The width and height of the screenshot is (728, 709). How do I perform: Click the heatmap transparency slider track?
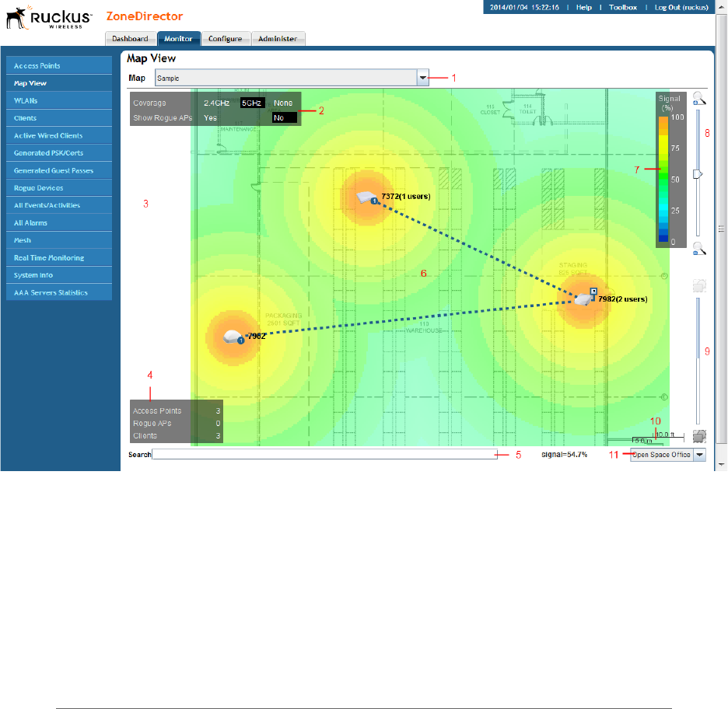[x=698, y=360]
